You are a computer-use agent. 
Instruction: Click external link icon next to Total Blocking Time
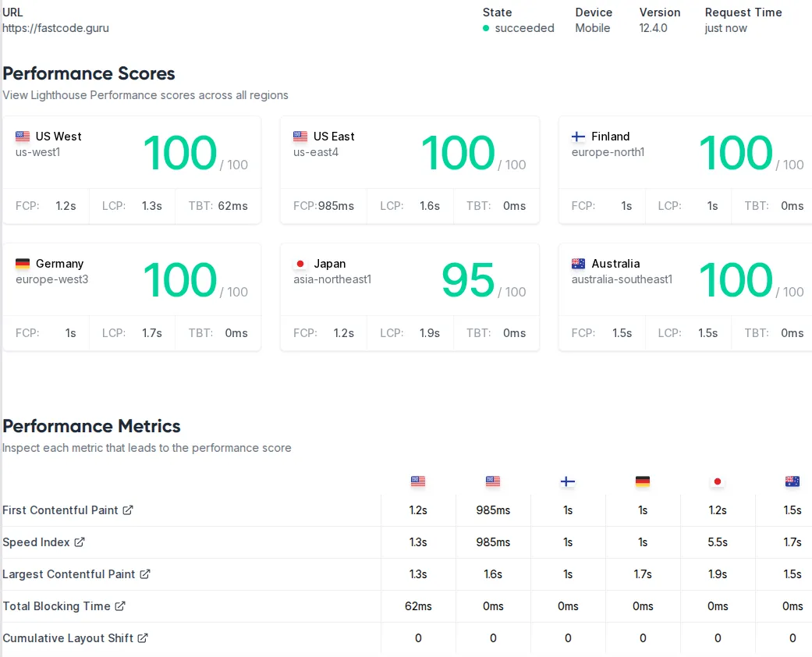(x=120, y=606)
